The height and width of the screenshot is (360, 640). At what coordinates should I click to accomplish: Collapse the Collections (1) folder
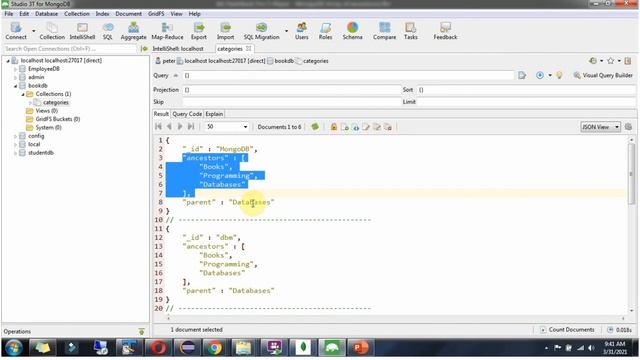(23, 94)
